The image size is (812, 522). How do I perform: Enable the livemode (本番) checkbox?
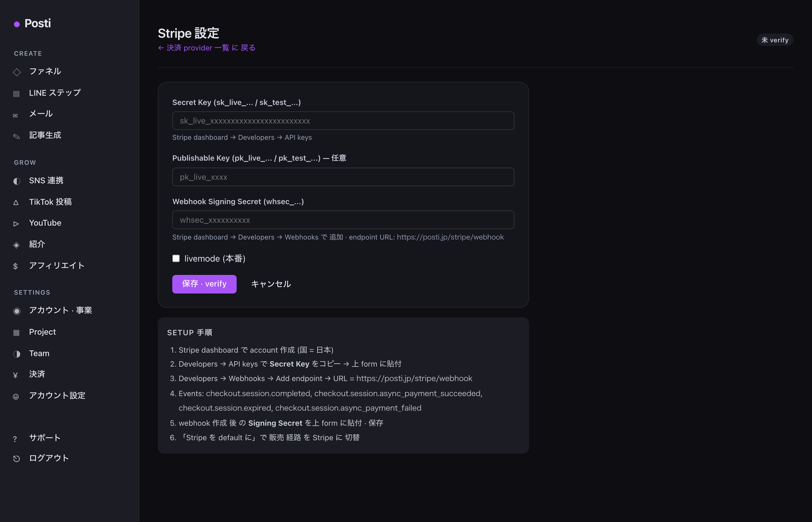pyautogui.click(x=176, y=258)
